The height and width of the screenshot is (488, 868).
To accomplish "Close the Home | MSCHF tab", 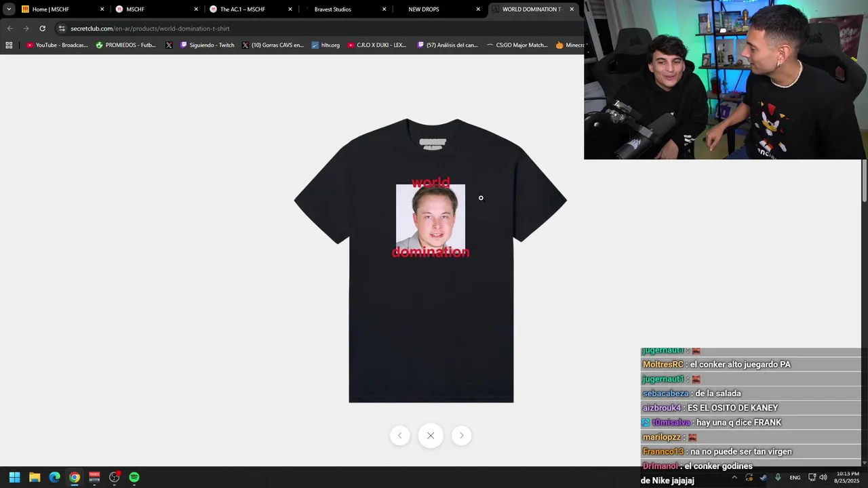I will point(102,9).
